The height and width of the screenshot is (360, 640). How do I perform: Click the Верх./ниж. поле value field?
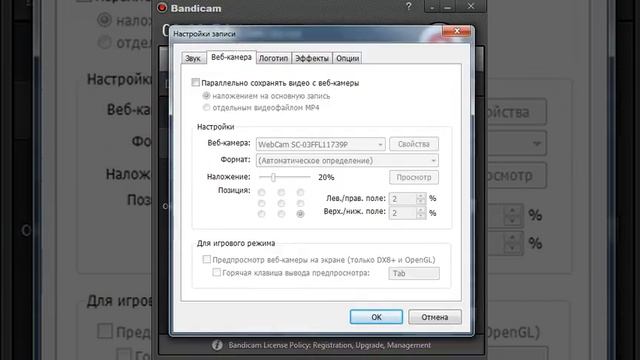403,213
